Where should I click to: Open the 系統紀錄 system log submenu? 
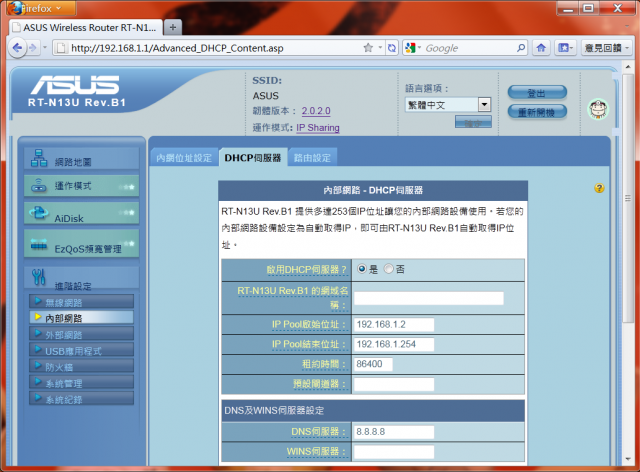81,399
